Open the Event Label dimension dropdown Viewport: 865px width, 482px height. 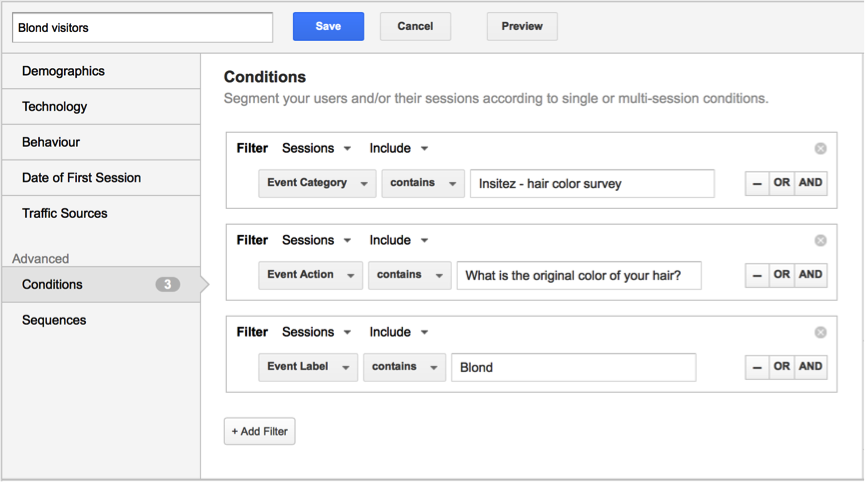coord(308,367)
